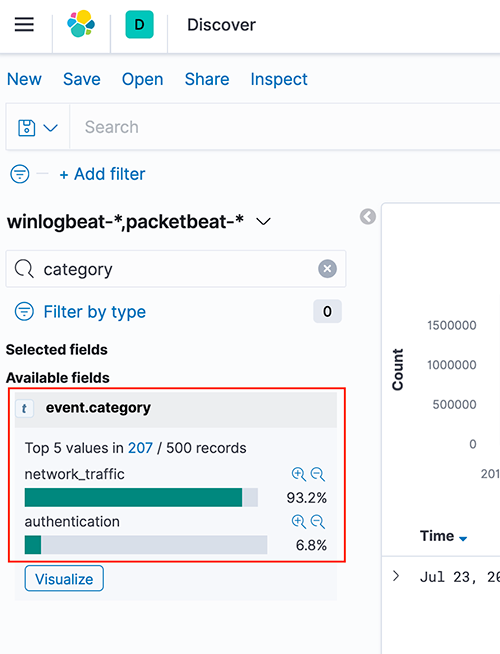Screen dimensions: 500x654
Task: Clear the category field search text
Action: pos(327,269)
